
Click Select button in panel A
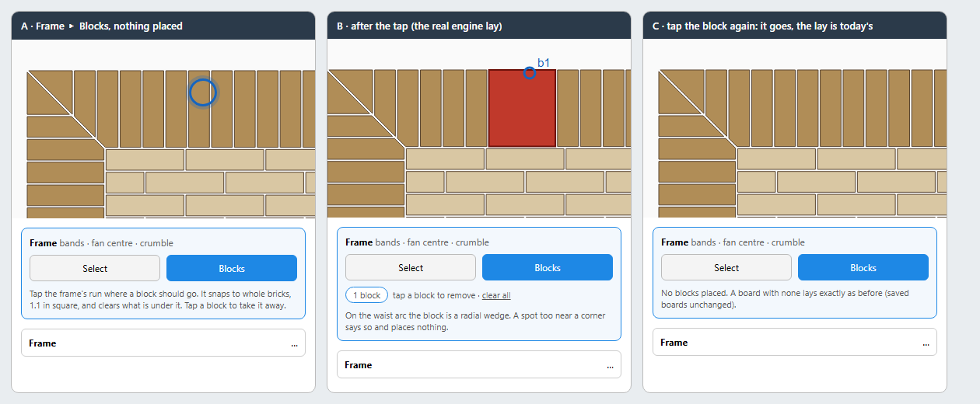(95, 268)
